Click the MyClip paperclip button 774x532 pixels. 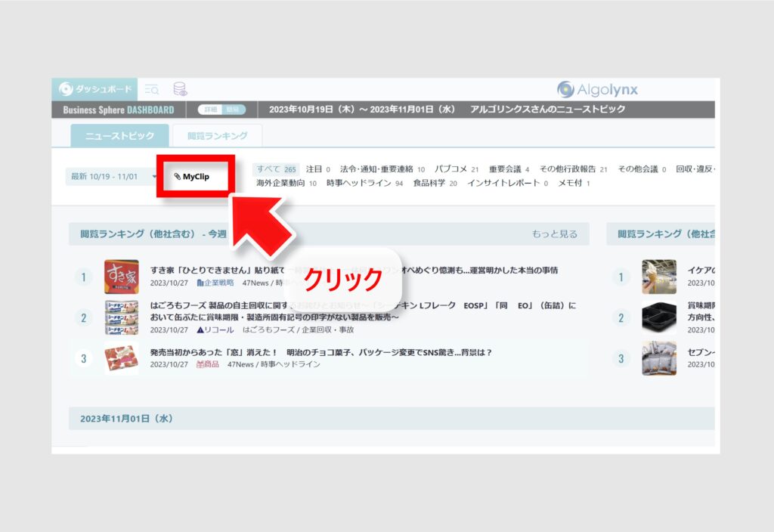(x=192, y=177)
